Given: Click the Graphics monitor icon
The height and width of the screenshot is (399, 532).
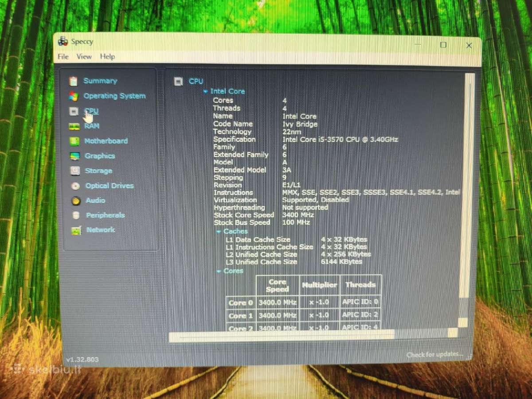Looking at the screenshot, I should coord(75,156).
